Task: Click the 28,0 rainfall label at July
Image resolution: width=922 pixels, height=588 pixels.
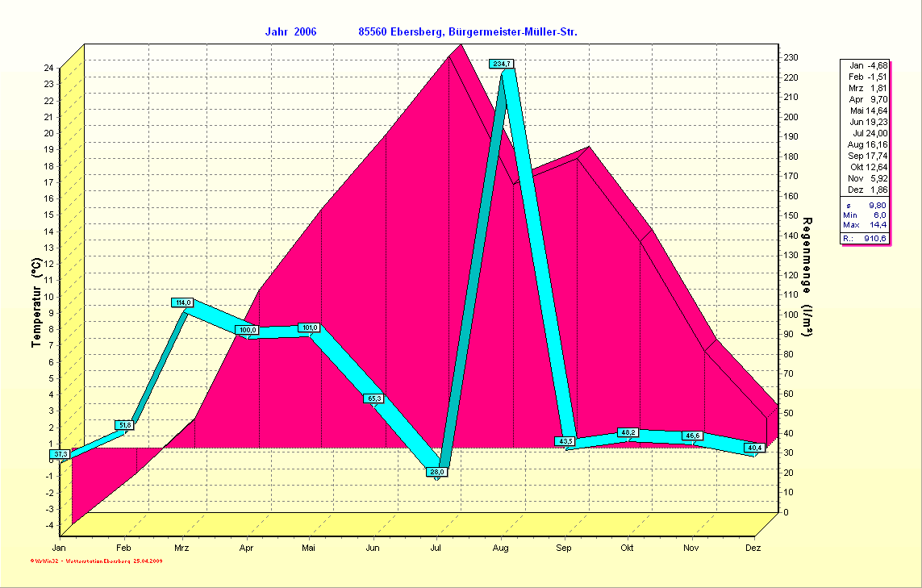Action: click(x=437, y=472)
